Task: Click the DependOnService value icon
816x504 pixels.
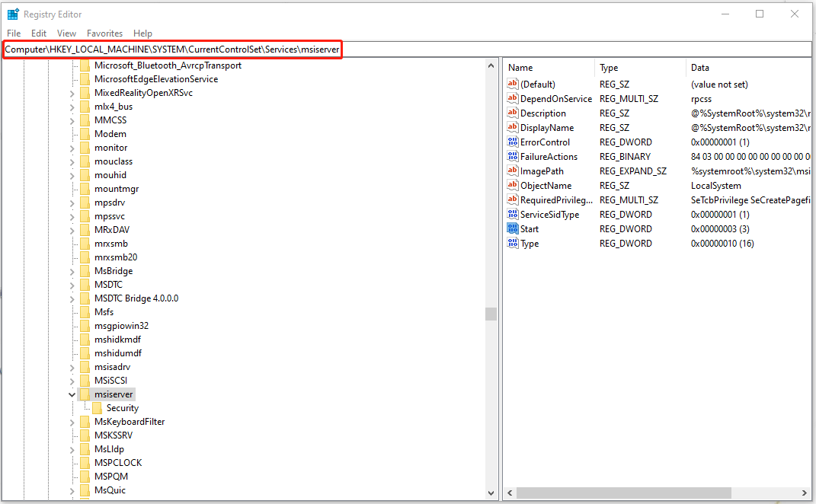Action: [513, 98]
